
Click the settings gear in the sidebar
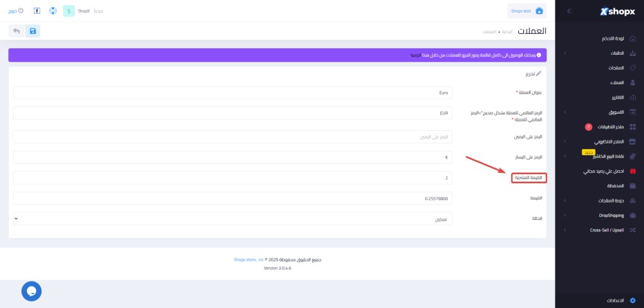[632, 300]
